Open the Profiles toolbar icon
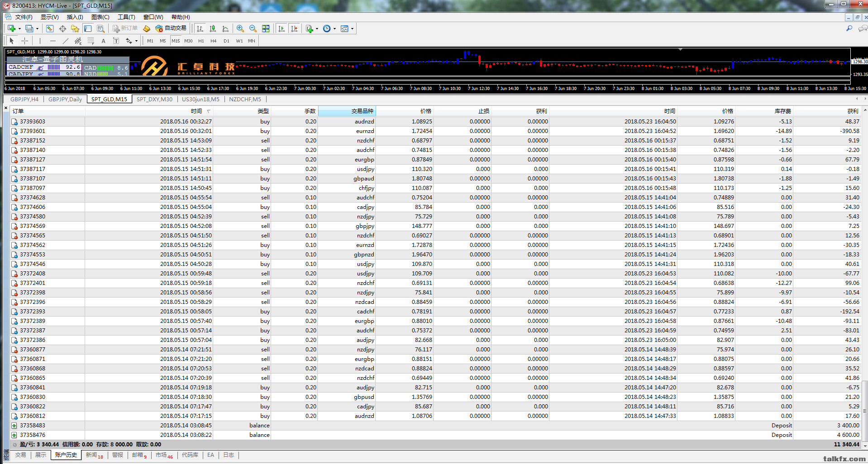 point(29,28)
